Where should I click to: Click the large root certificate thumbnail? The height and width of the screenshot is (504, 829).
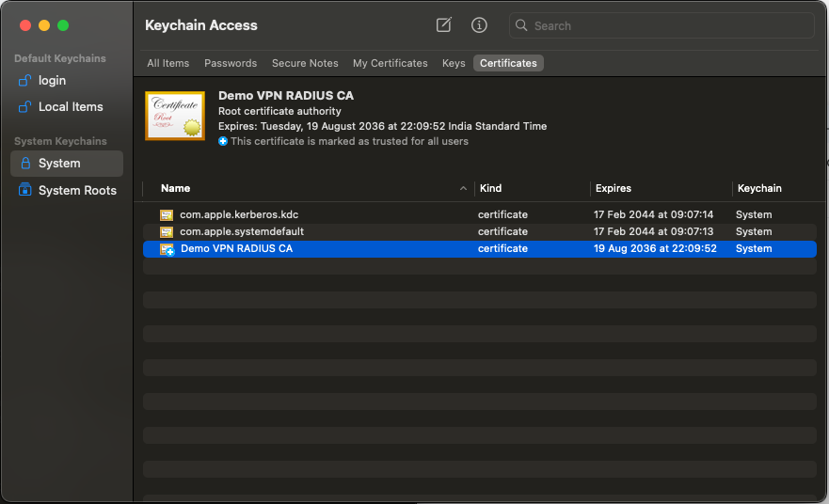[175, 116]
